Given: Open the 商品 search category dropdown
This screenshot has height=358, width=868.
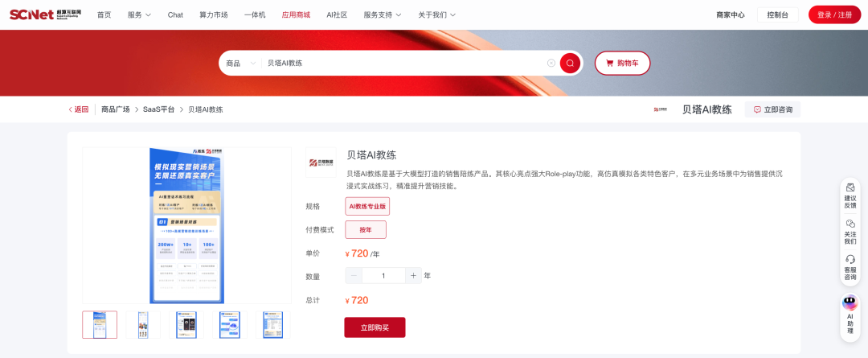Looking at the screenshot, I should click(240, 64).
